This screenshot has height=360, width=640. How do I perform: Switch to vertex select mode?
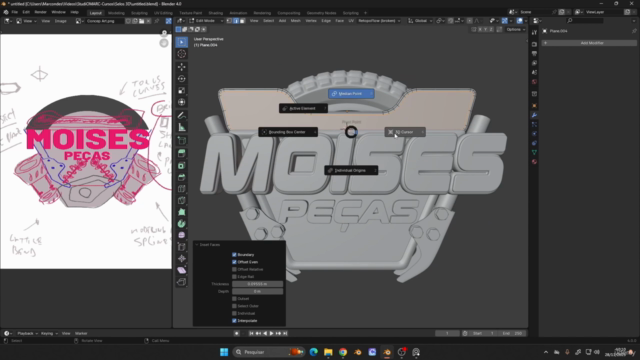(229, 20)
